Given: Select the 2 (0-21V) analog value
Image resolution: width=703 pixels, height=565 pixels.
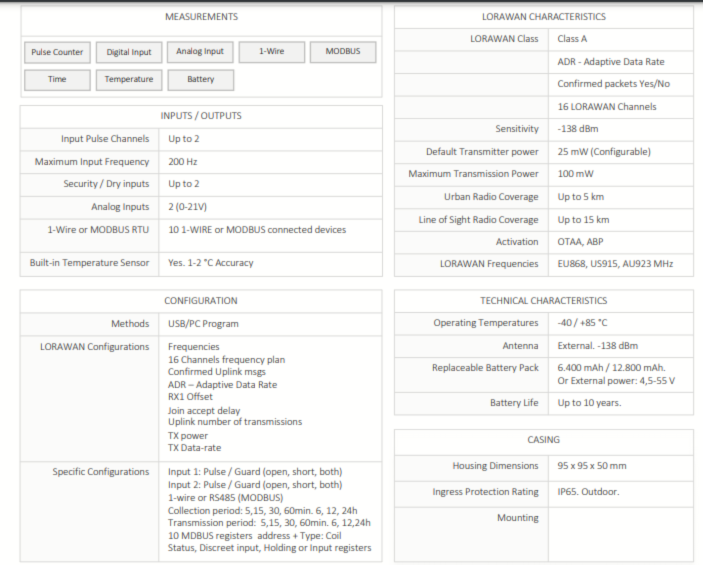Looking at the screenshot, I should click(187, 207).
